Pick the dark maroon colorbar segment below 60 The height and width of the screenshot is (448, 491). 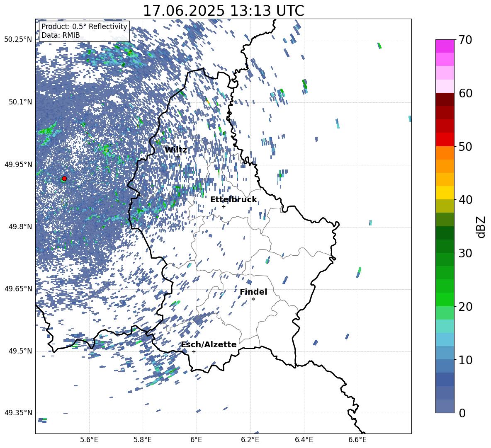click(445, 100)
